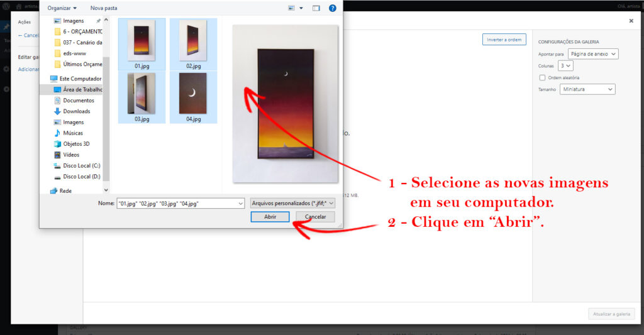Click the Documentos page icon

(x=57, y=100)
